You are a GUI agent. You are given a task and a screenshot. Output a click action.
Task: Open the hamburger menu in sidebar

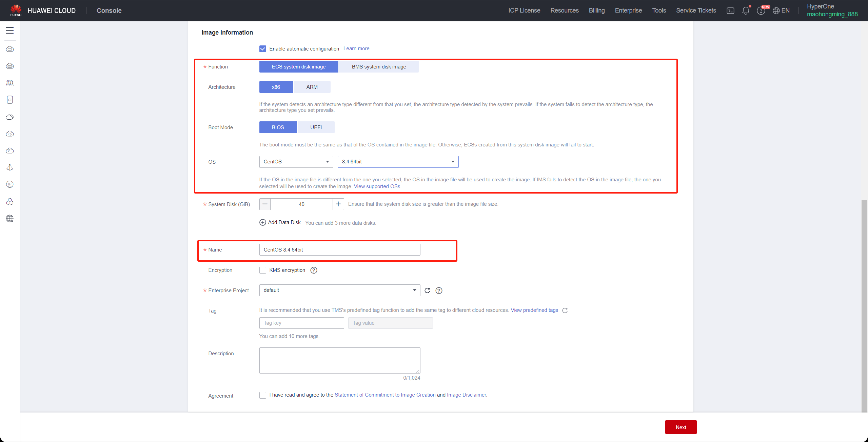[10, 30]
